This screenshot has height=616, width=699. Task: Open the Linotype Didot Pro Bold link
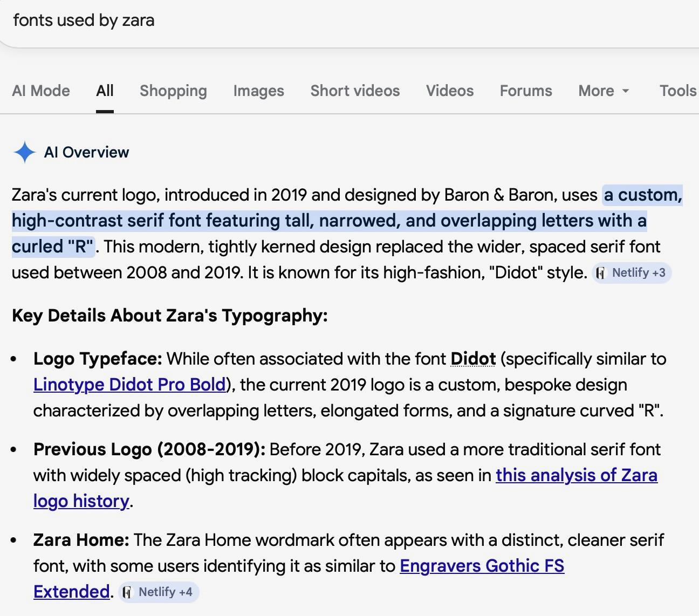pos(129,385)
